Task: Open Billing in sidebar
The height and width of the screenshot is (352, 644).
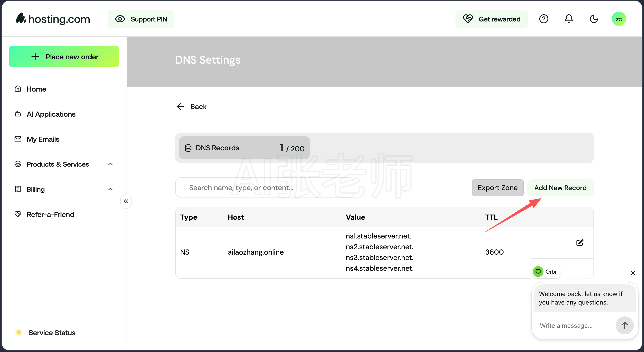Action: coord(36,189)
